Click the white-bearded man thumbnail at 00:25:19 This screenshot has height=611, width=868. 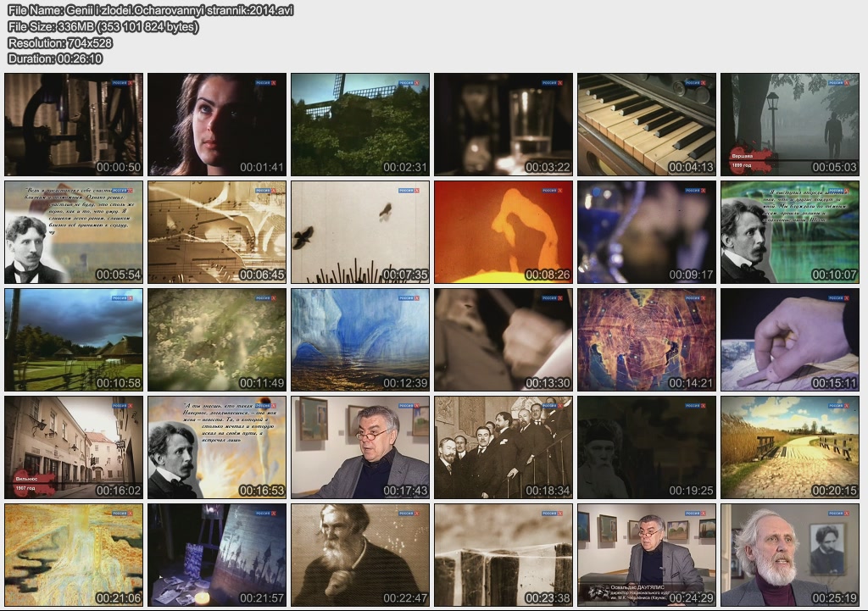pyautogui.click(x=790, y=554)
